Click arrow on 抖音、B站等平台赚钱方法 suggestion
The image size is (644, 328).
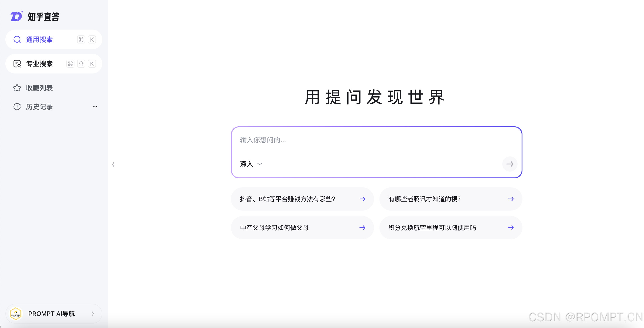(362, 199)
